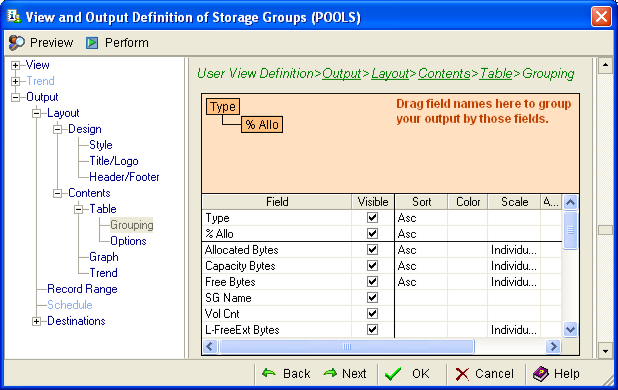Click the Sort column header
Image resolution: width=618 pixels, height=390 pixels.
point(421,202)
